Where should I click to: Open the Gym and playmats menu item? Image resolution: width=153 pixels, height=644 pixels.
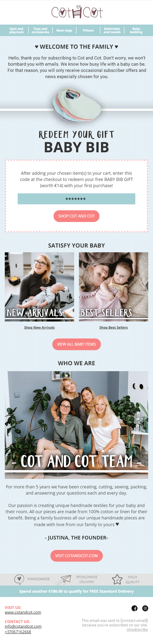click(16, 30)
